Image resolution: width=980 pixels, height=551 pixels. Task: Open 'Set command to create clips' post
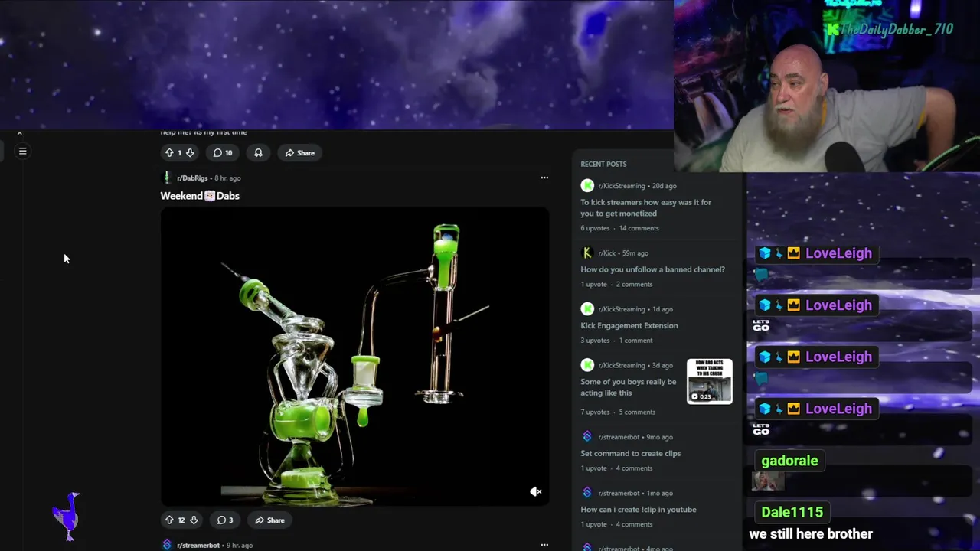tap(630, 454)
